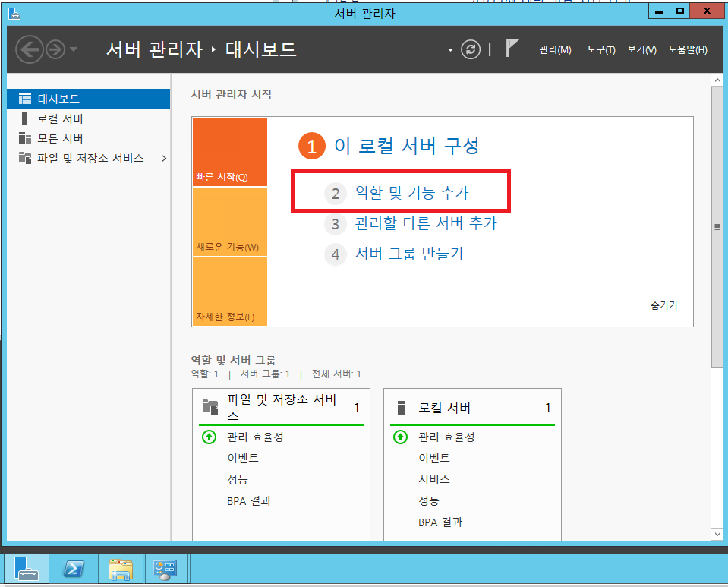The width and height of the screenshot is (728, 587).
Task: Open 성능 in 로컬 서버 tile
Action: tap(429, 501)
